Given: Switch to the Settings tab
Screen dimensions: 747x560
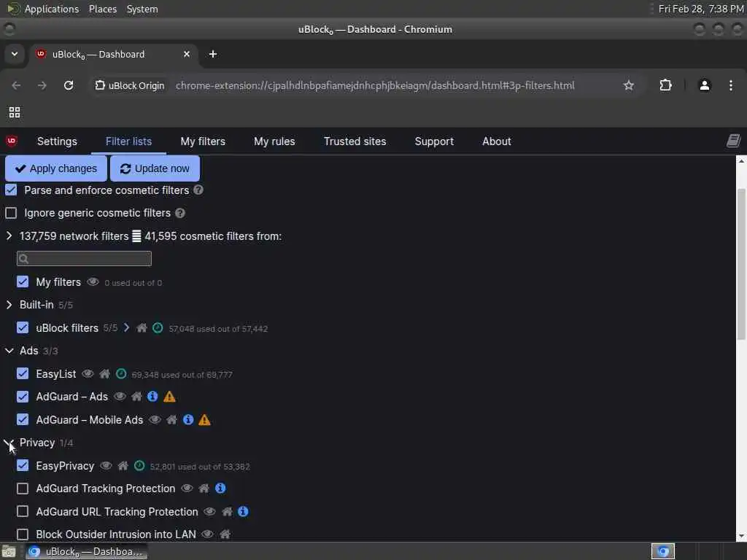Looking at the screenshot, I should click(57, 141).
